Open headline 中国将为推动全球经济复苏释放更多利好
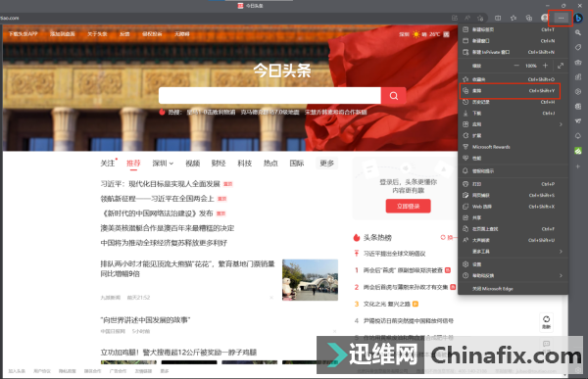 click(164, 243)
